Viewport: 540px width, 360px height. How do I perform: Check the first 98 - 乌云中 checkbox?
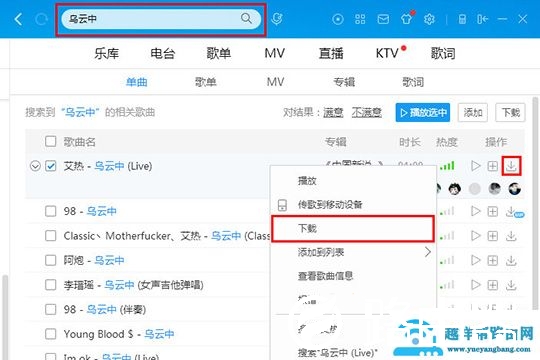(x=51, y=211)
